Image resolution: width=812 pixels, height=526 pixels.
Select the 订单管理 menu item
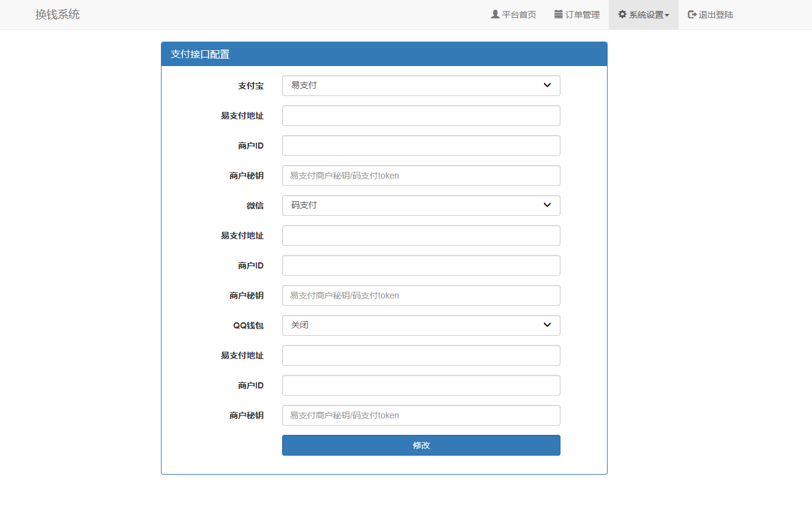[576, 14]
